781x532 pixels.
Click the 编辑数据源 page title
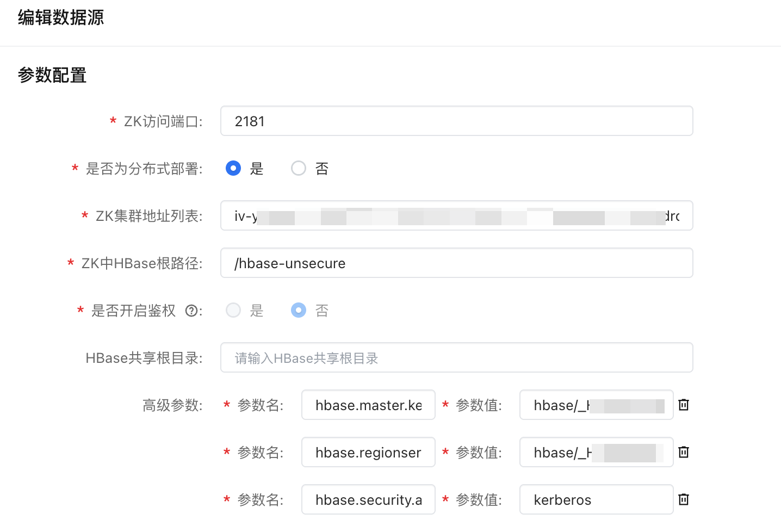(61, 17)
